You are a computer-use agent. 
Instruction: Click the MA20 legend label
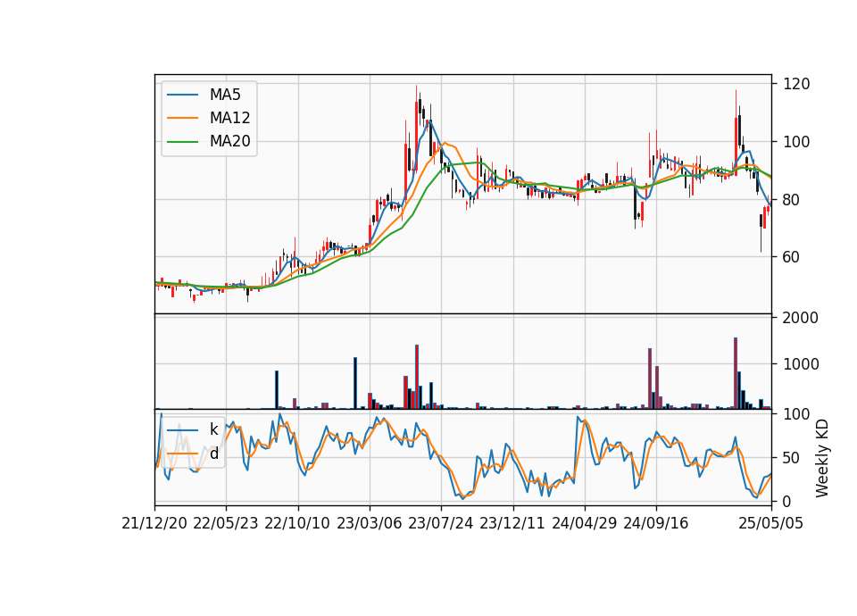coord(229,142)
